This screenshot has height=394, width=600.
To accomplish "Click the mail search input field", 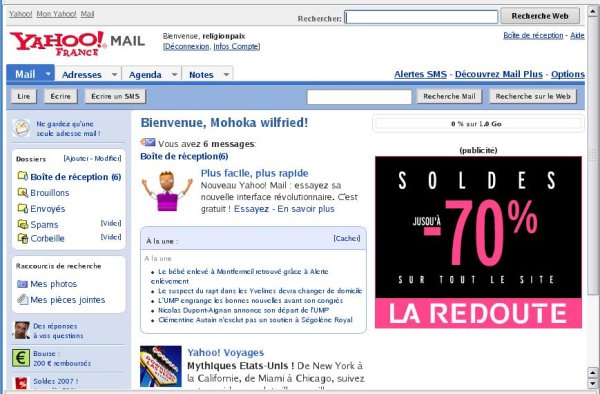I will tap(359, 97).
